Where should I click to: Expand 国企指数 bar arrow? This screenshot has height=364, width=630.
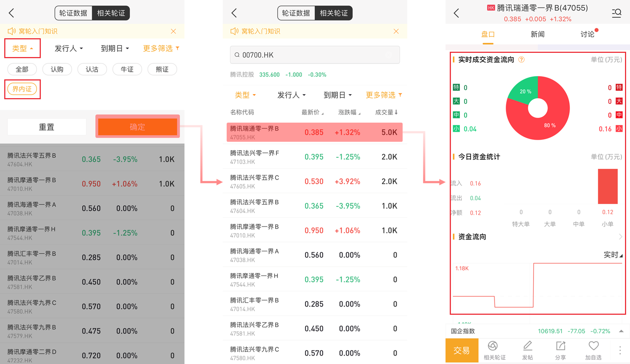point(621,331)
